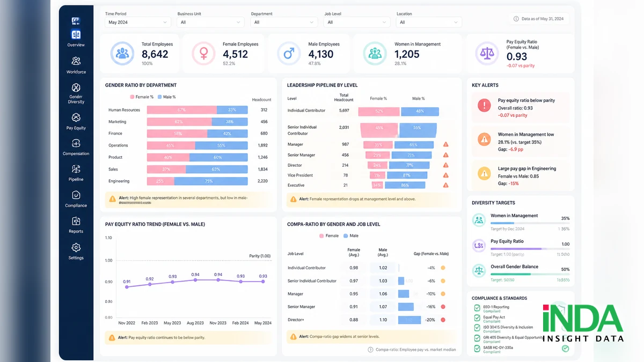Click the warning triangle in the Executive row
The height and width of the screenshot is (362, 644).
[x=445, y=185]
